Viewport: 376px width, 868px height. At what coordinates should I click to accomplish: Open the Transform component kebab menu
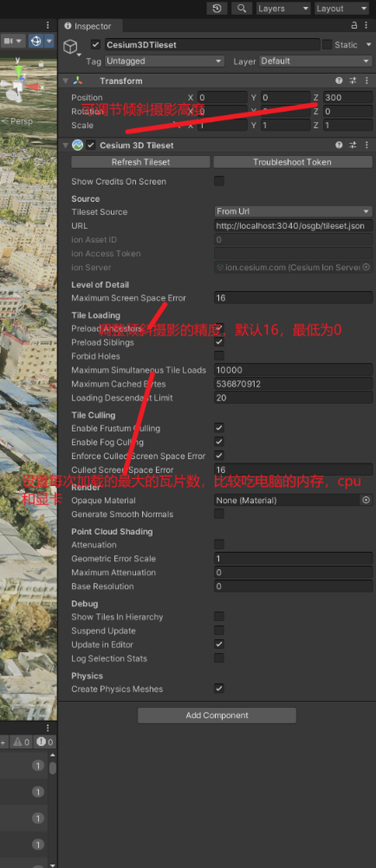pos(366,81)
